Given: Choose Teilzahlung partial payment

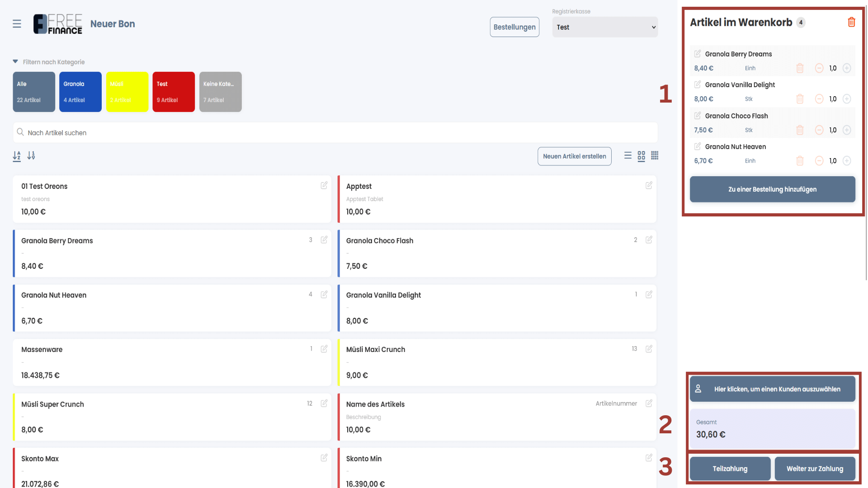Looking at the screenshot, I should [x=730, y=469].
